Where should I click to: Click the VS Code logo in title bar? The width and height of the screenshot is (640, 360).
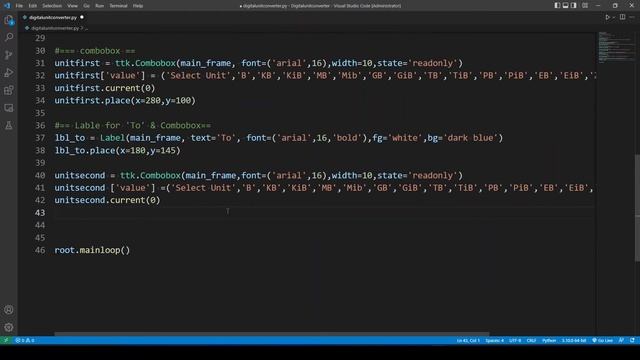[x=7, y=6]
